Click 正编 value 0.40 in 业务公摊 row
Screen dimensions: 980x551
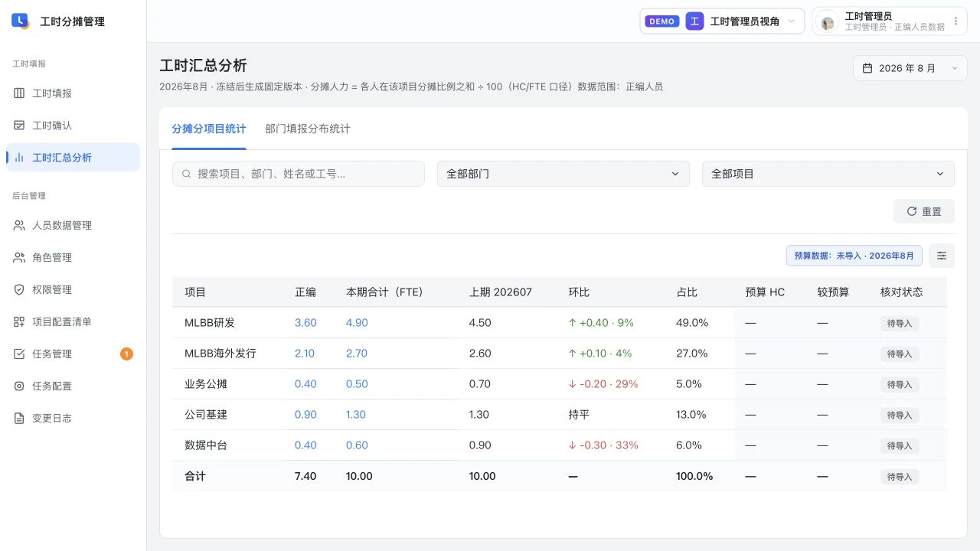coord(305,384)
